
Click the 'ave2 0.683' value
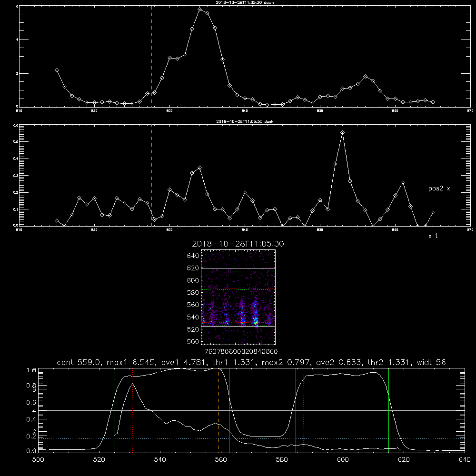click(338, 362)
